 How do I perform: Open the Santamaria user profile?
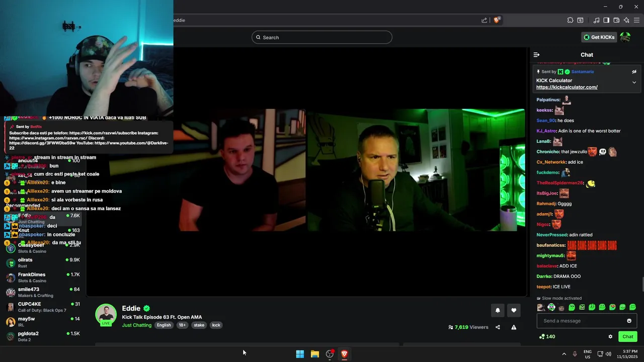(582, 72)
